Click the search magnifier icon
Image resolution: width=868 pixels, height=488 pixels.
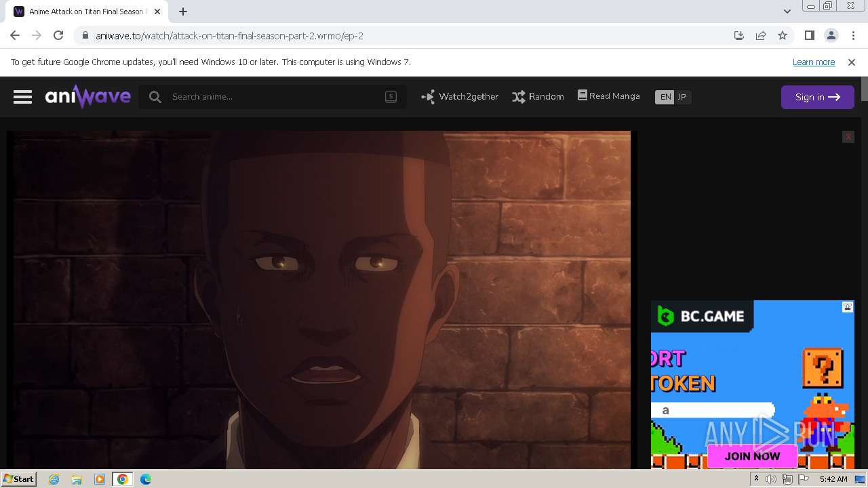(155, 97)
